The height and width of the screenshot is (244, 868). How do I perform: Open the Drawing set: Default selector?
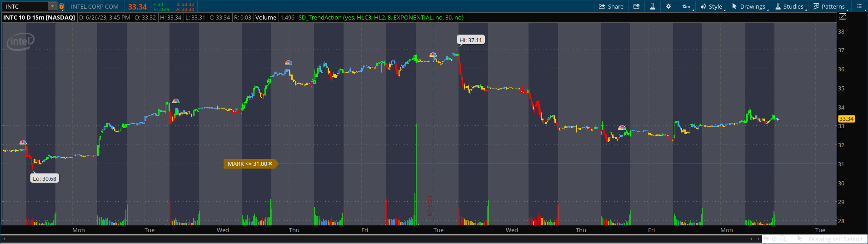836,239
